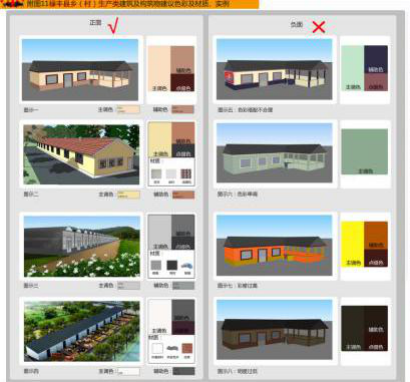The image size is (410, 382).
Task: Pick the solid sage green color block
Action: click(365, 152)
